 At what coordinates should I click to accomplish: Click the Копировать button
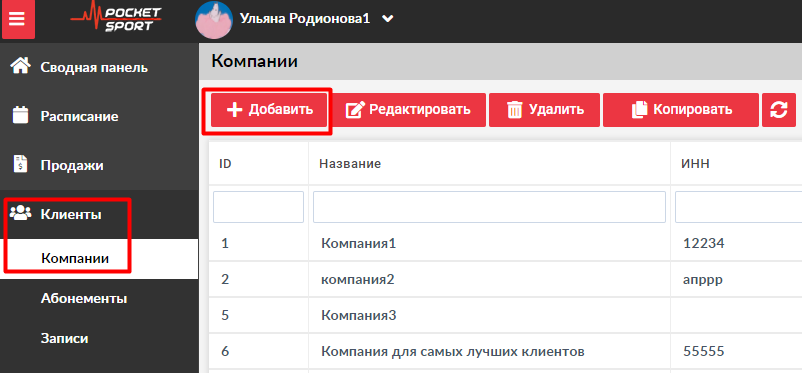(681, 109)
